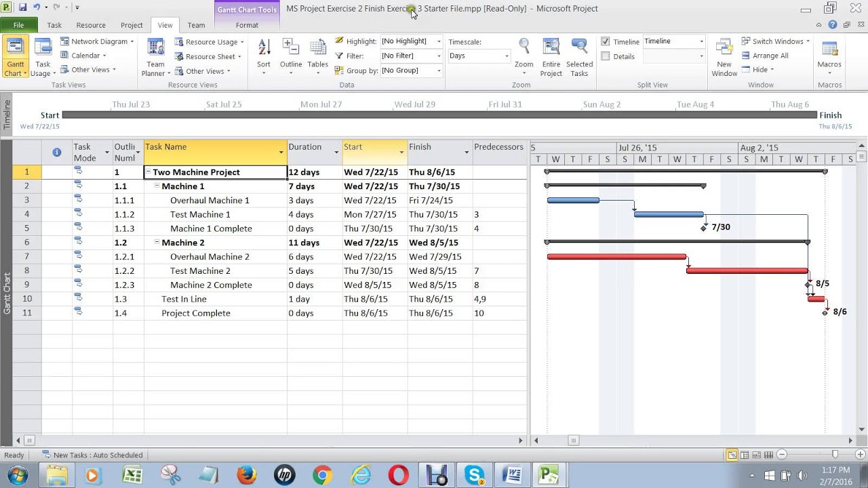Click Resource Sheet view button
Screen dimensions: 868x488
207,57
